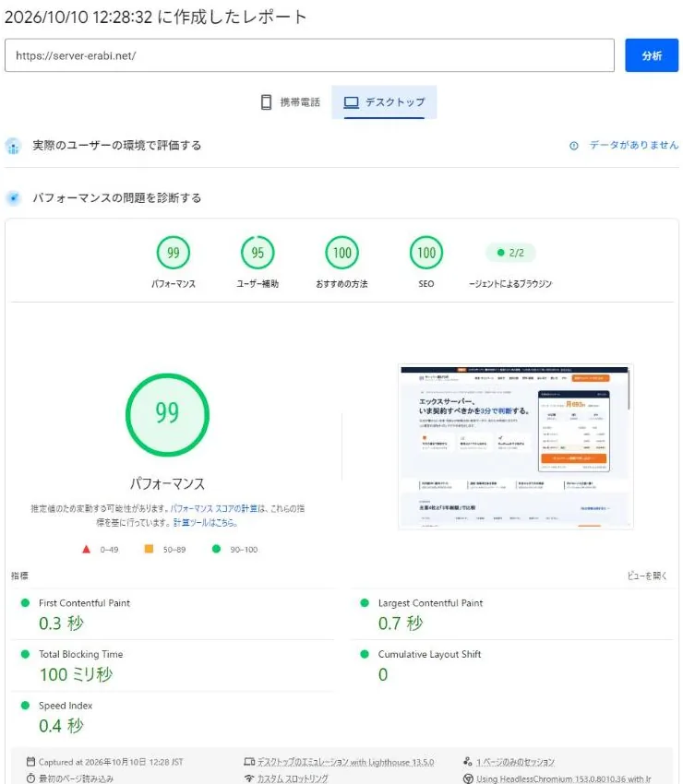Click the Largest Contentful Paint metric label
Viewport: 683px width, 784px height.
coord(430,603)
